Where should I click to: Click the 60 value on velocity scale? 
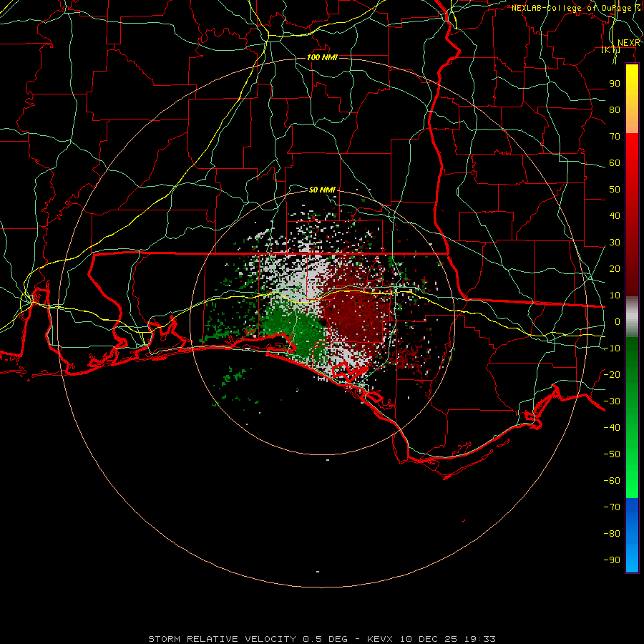[x=615, y=162]
